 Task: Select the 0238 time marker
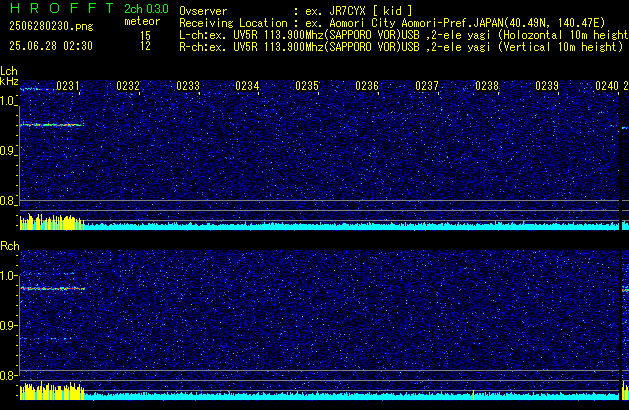(x=487, y=86)
